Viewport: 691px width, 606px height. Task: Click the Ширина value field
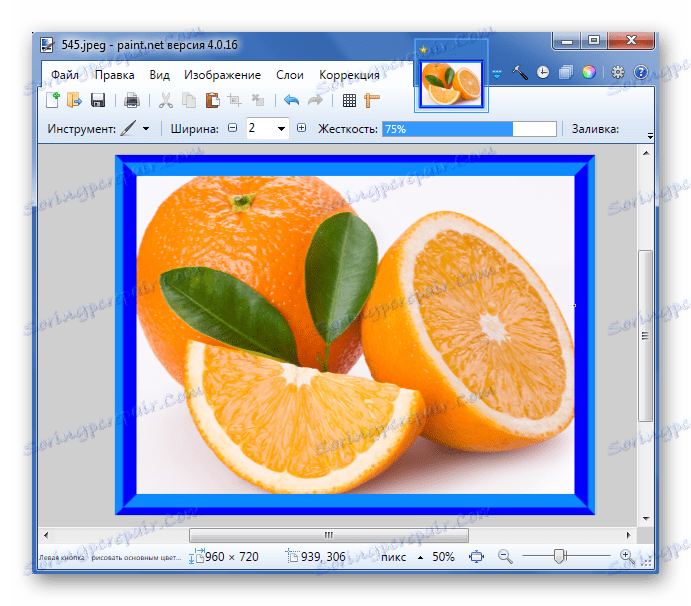[x=260, y=128]
